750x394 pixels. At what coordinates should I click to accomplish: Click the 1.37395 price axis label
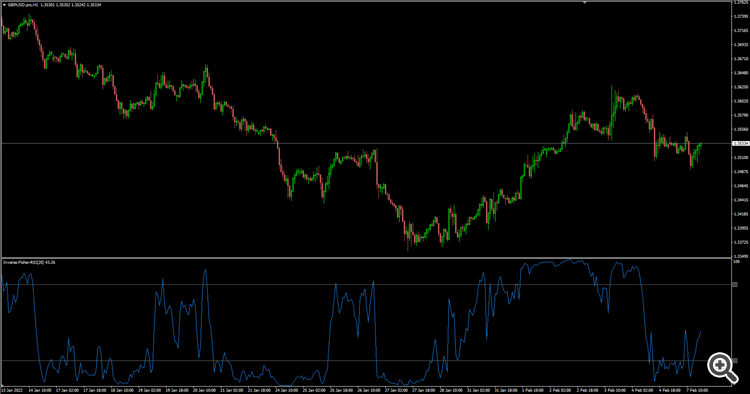click(x=741, y=16)
